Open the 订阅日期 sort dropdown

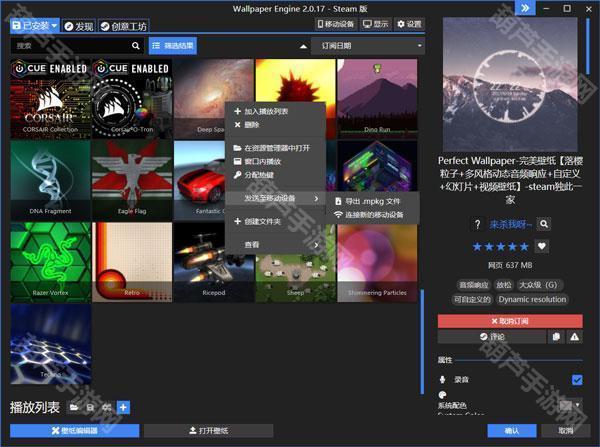coord(368,46)
